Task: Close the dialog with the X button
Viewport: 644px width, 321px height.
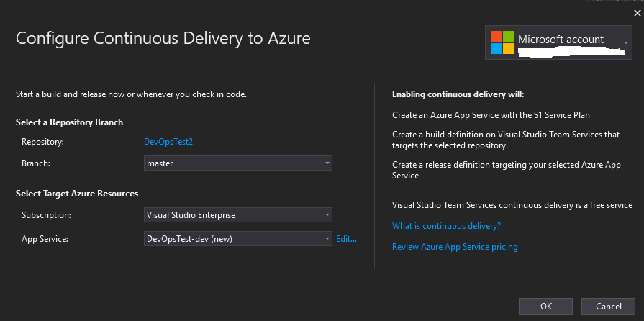Action: [637, 13]
